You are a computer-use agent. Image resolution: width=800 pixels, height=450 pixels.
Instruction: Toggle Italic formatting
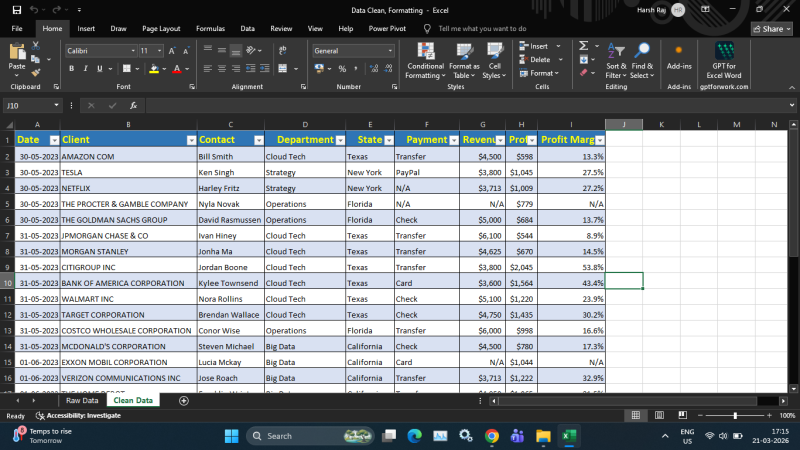click(x=85, y=69)
